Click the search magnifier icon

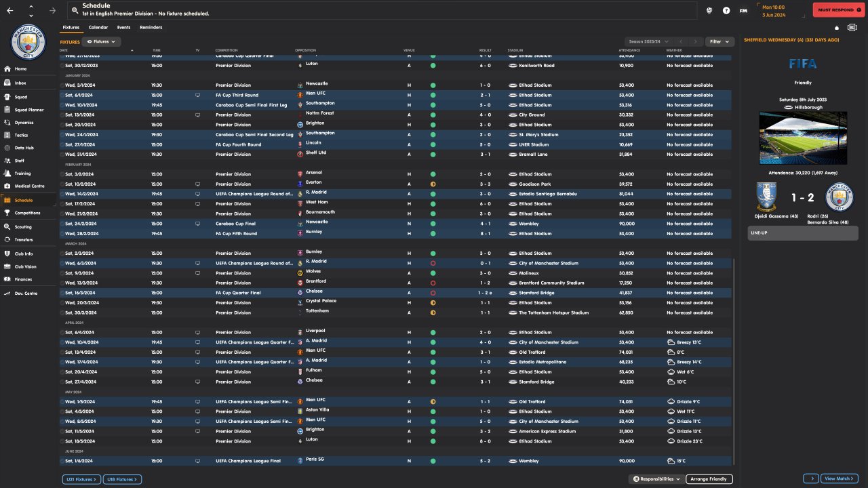click(74, 10)
